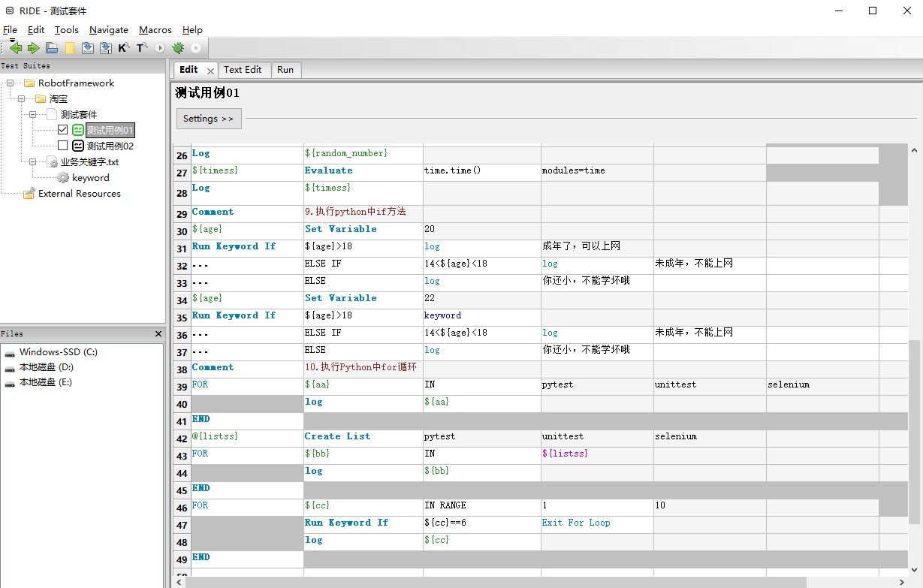Switch to the Text Edit tab
This screenshot has height=588, width=923.
click(x=244, y=69)
